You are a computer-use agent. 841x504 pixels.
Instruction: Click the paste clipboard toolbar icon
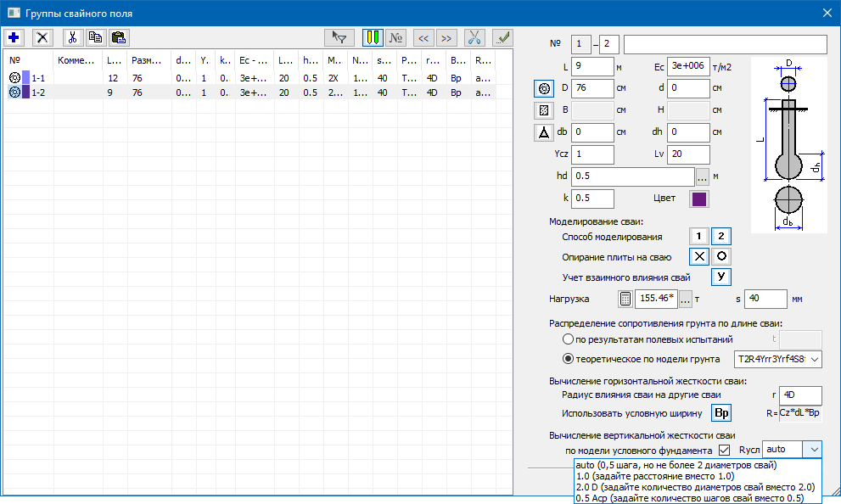pyautogui.click(x=119, y=37)
